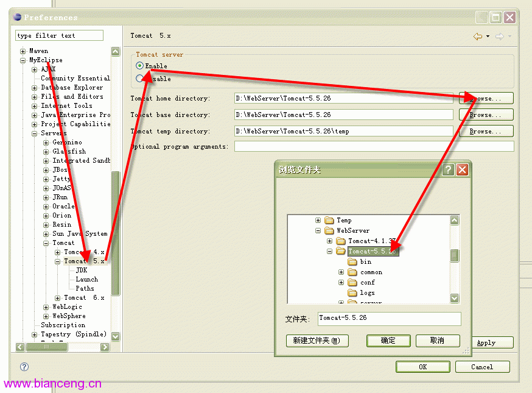Select the Resin server item
The height and width of the screenshot is (393, 532).
[61, 224]
